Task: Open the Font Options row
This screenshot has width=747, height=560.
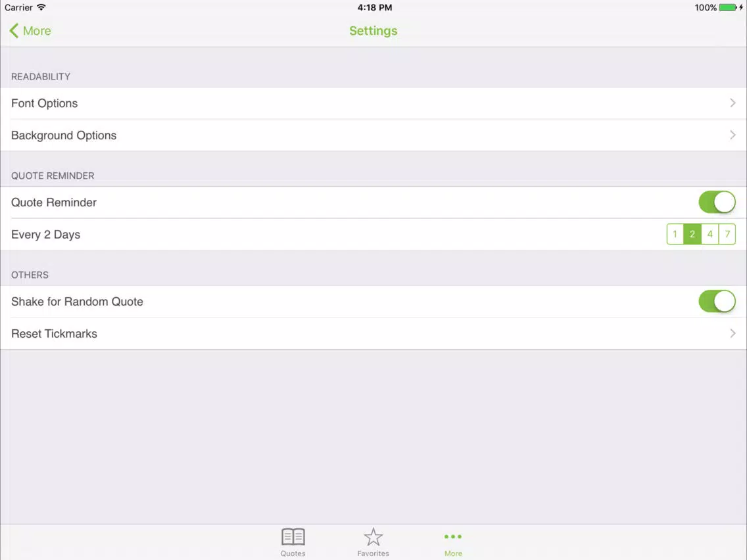Action: click(x=373, y=103)
